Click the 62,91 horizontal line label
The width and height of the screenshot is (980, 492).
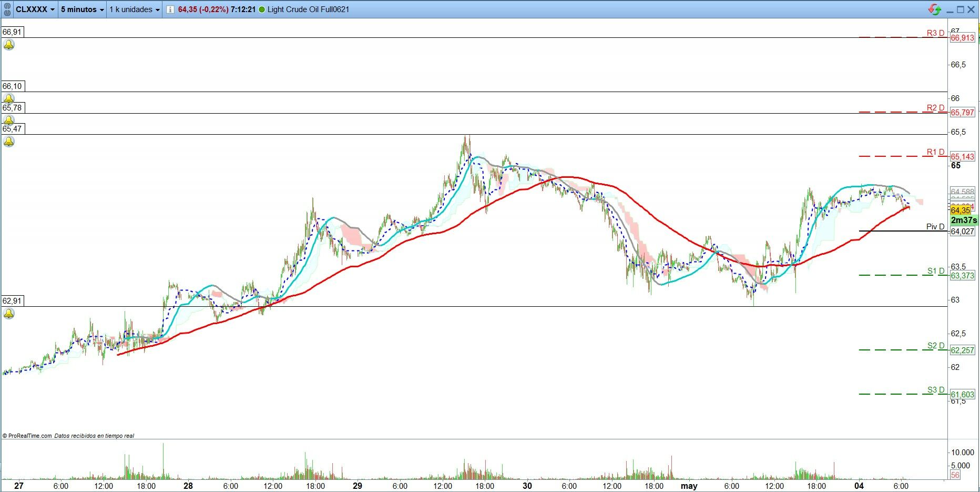12,301
